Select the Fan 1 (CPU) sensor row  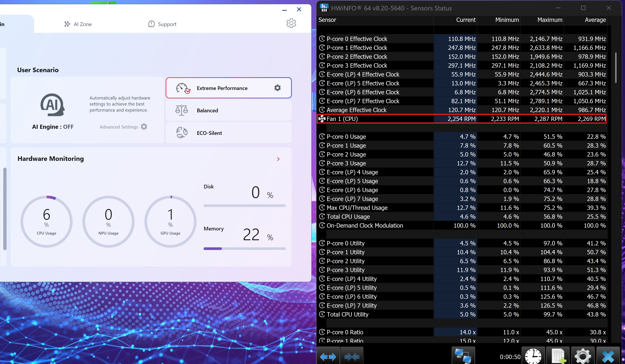pos(462,119)
